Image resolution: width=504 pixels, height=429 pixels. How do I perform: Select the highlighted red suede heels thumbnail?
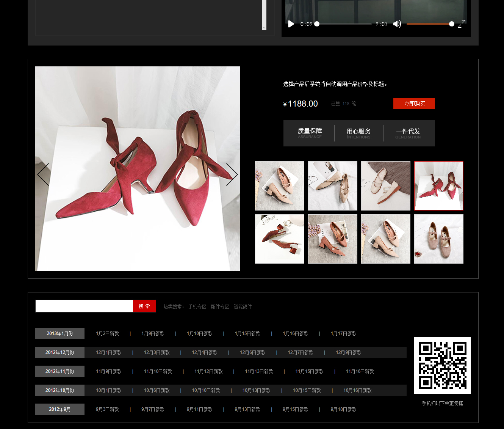click(x=439, y=186)
